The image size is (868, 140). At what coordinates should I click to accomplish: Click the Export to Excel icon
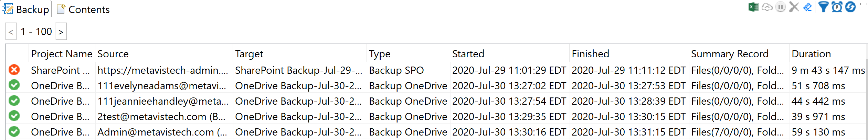click(754, 7)
